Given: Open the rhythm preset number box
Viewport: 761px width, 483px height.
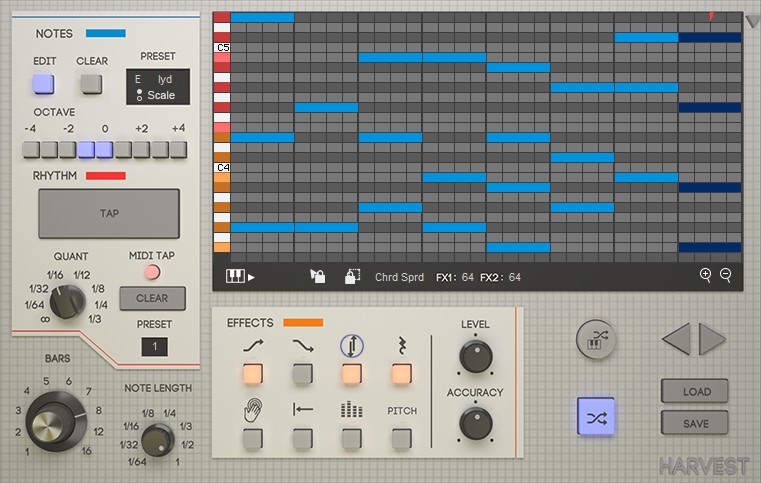Looking at the screenshot, I should click(153, 347).
